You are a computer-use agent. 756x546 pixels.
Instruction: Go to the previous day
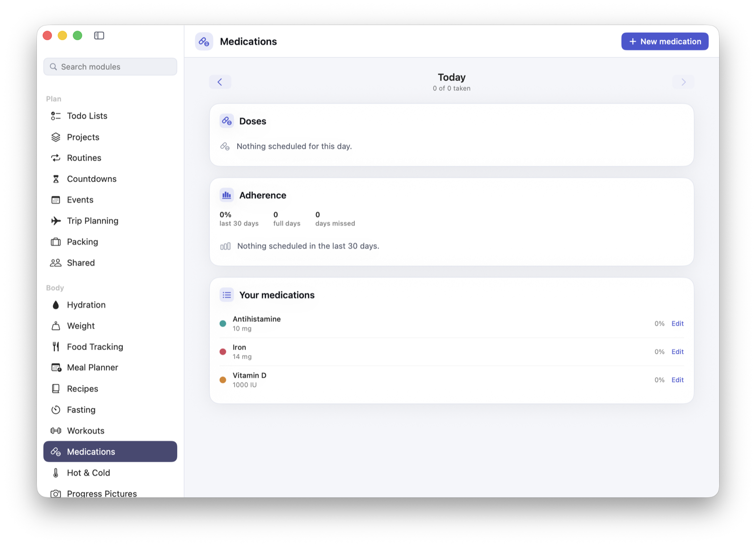(x=220, y=82)
